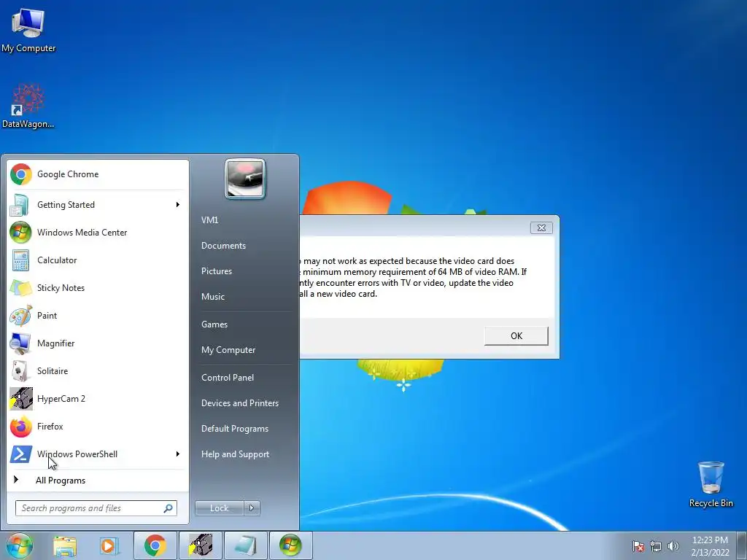Image resolution: width=747 pixels, height=560 pixels.
Task: Click OK in the video card warning dialog
Action: 516,335
